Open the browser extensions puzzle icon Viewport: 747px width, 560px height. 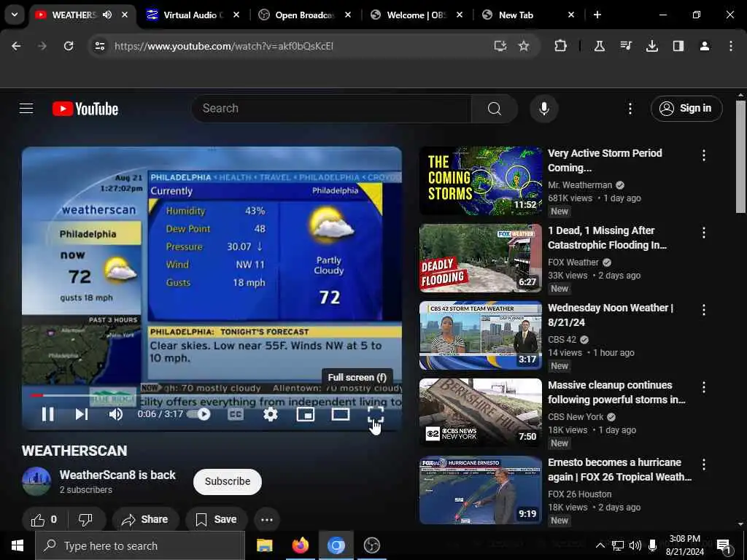(561, 46)
